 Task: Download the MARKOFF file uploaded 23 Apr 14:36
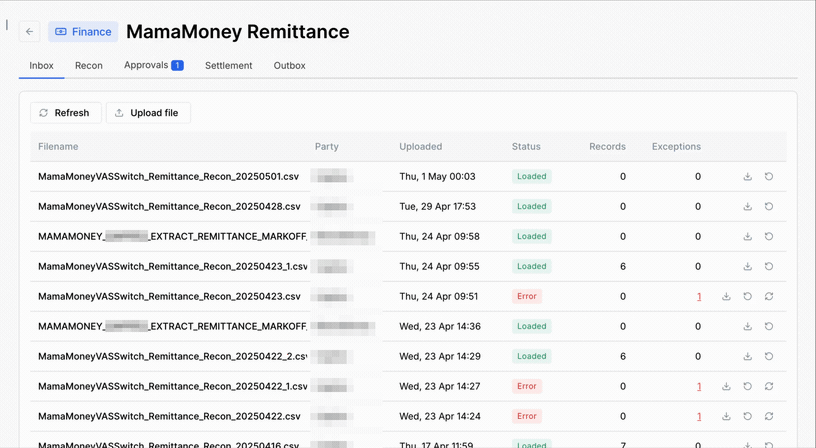click(747, 326)
